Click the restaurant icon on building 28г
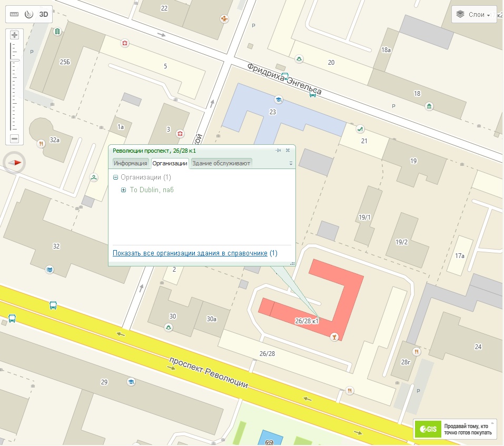 pyautogui.click(x=417, y=352)
